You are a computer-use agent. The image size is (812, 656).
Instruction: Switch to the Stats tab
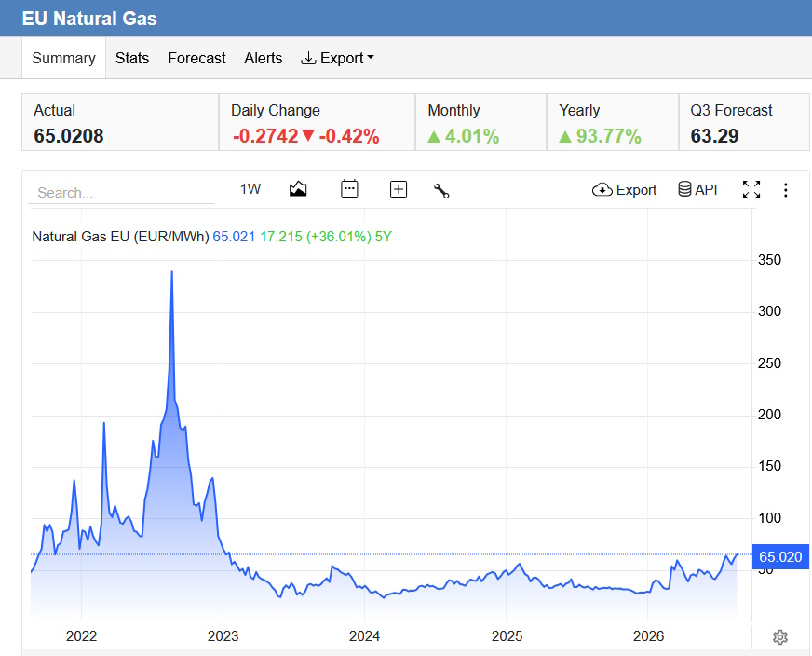(x=132, y=58)
